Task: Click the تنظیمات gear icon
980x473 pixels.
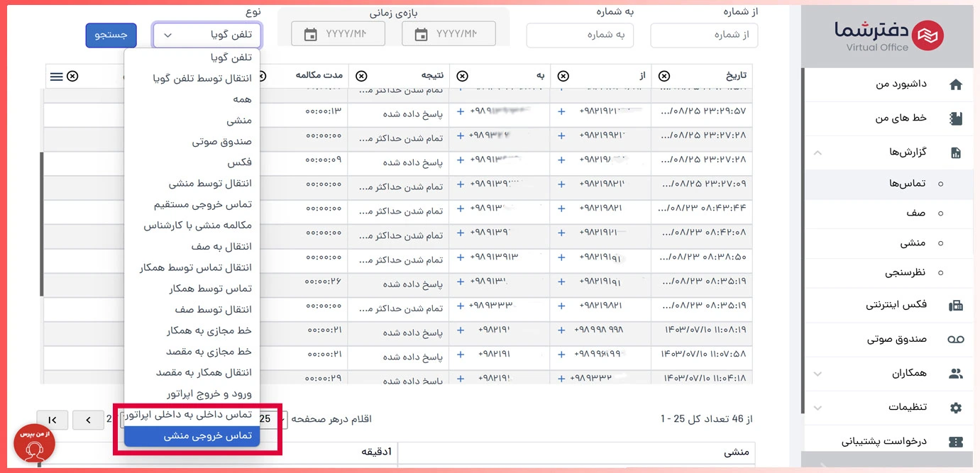Action: 956,407
